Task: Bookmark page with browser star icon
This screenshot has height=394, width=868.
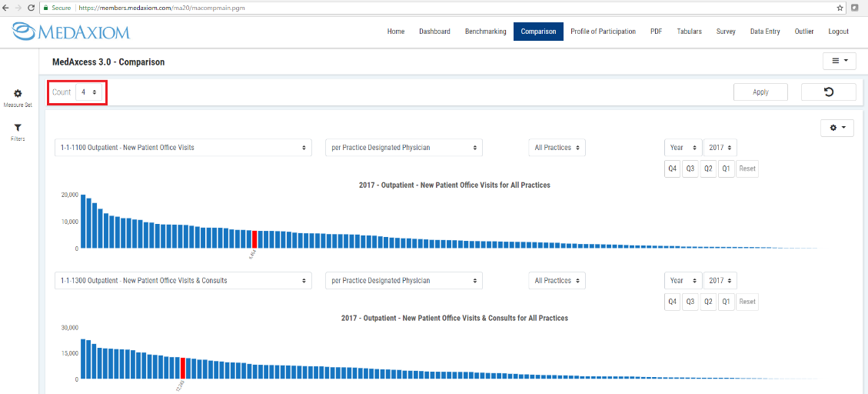Action: point(840,7)
